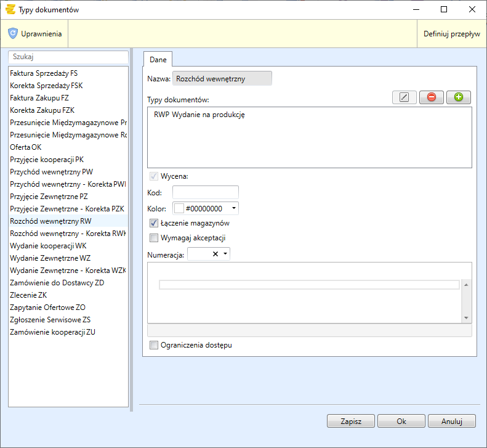The height and width of the screenshot is (448, 487).
Task: Clear Numeracja selection with the X icon
Action: pos(215,254)
